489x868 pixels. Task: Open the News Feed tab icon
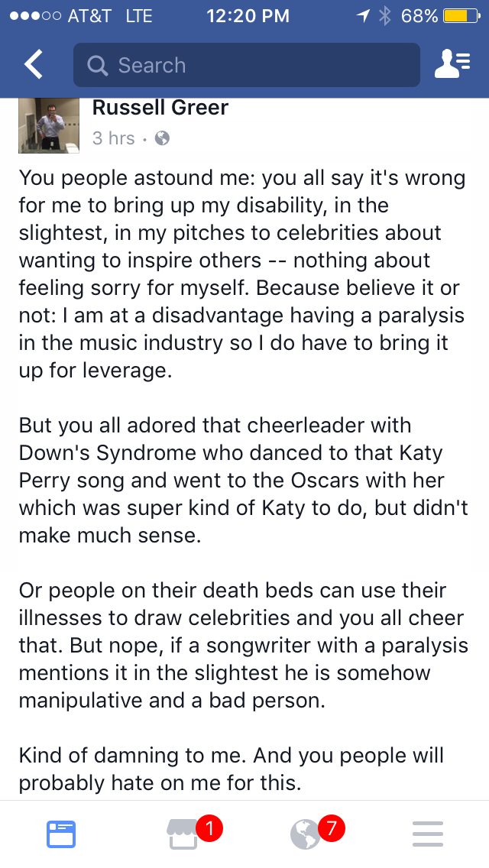tap(61, 835)
